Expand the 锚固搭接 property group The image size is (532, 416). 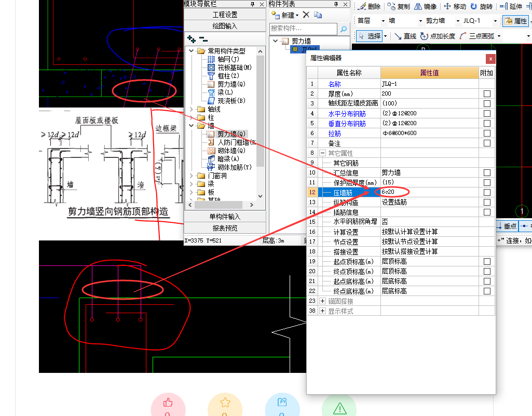point(323,301)
